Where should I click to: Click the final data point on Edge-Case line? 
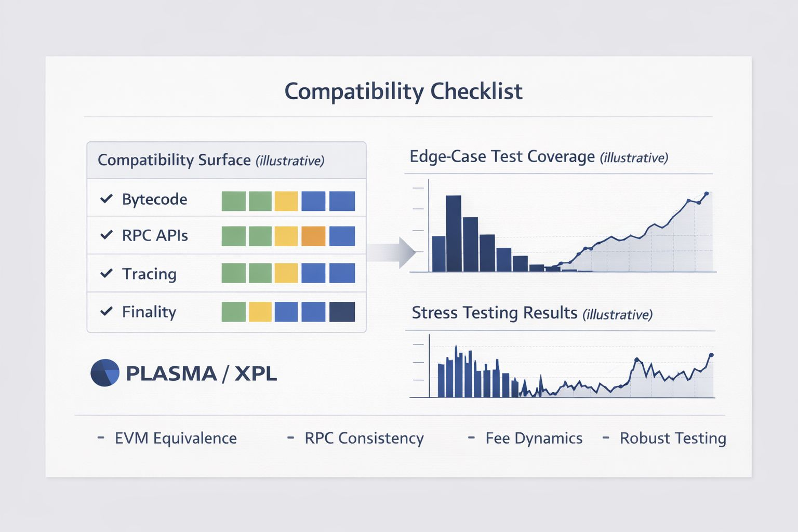(x=706, y=194)
